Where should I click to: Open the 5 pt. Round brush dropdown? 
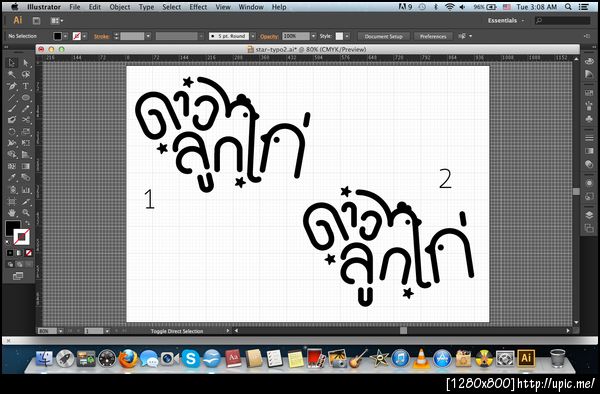click(x=253, y=36)
